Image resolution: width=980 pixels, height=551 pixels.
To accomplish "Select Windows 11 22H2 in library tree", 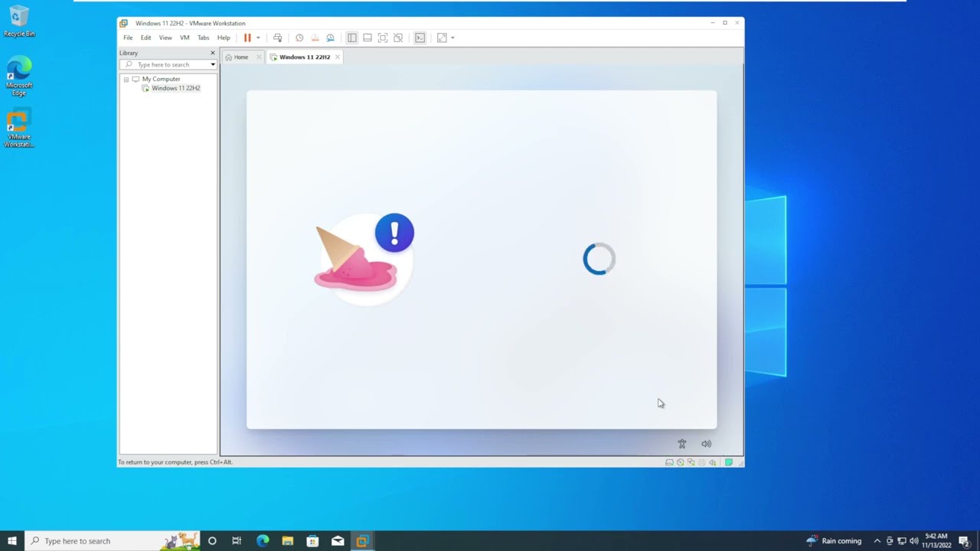I will click(x=175, y=88).
